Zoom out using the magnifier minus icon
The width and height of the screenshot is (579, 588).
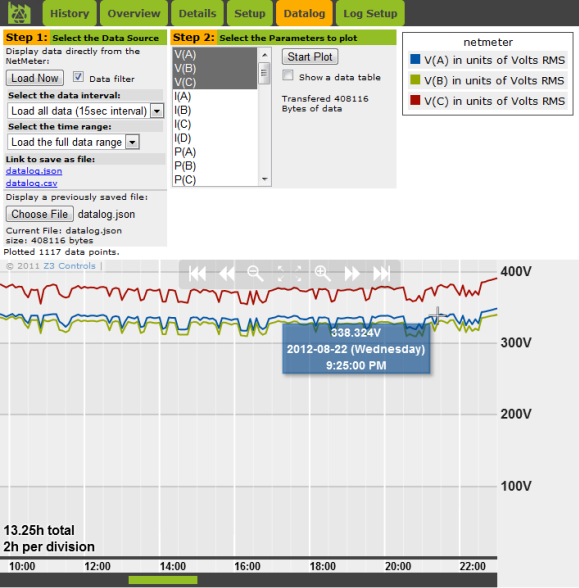255,273
